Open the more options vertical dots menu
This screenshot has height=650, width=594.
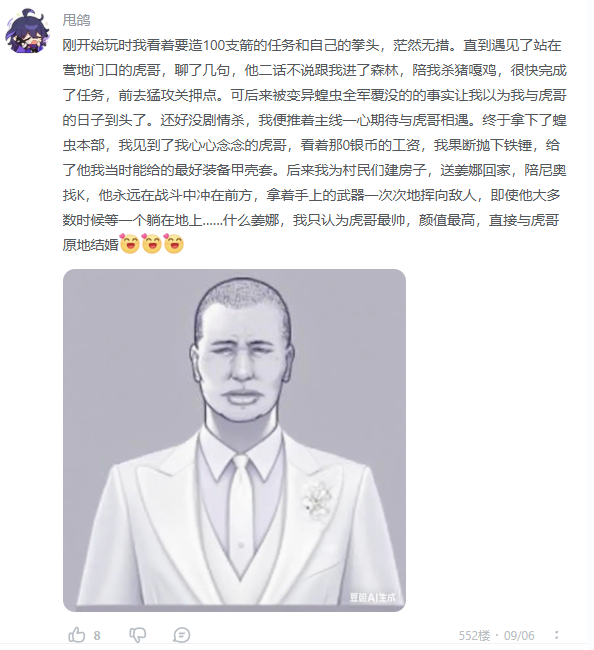click(x=557, y=635)
